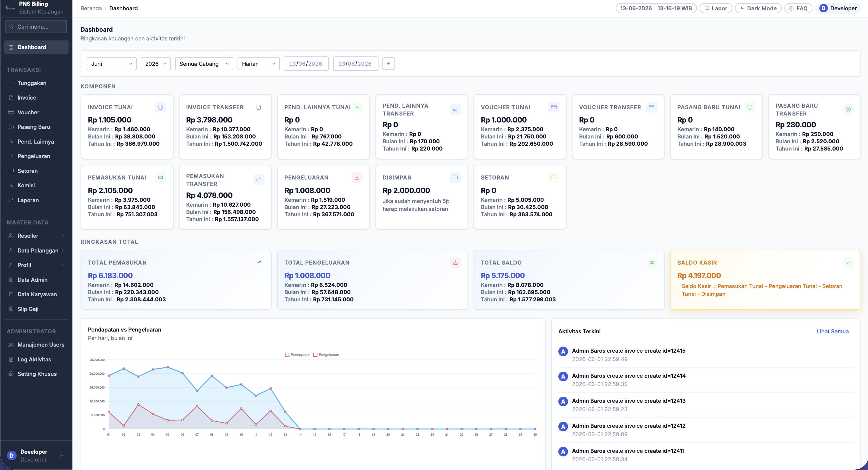Expand the Data Pelanggan submenu chevron
The height and width of the screenshot is (470, 868).
pos(63,250)
